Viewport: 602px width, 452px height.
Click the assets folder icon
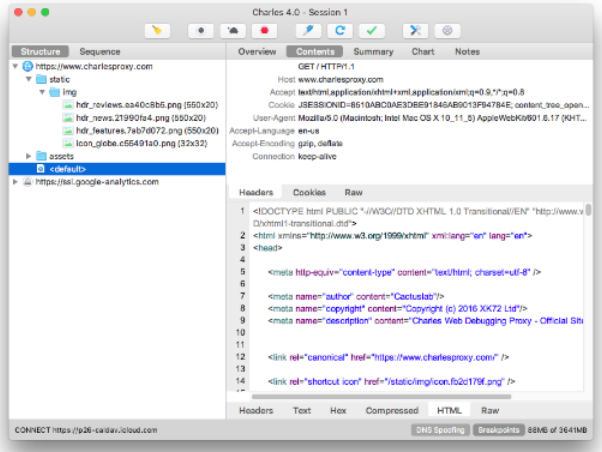pyautogui.click(x=41, y=156)
